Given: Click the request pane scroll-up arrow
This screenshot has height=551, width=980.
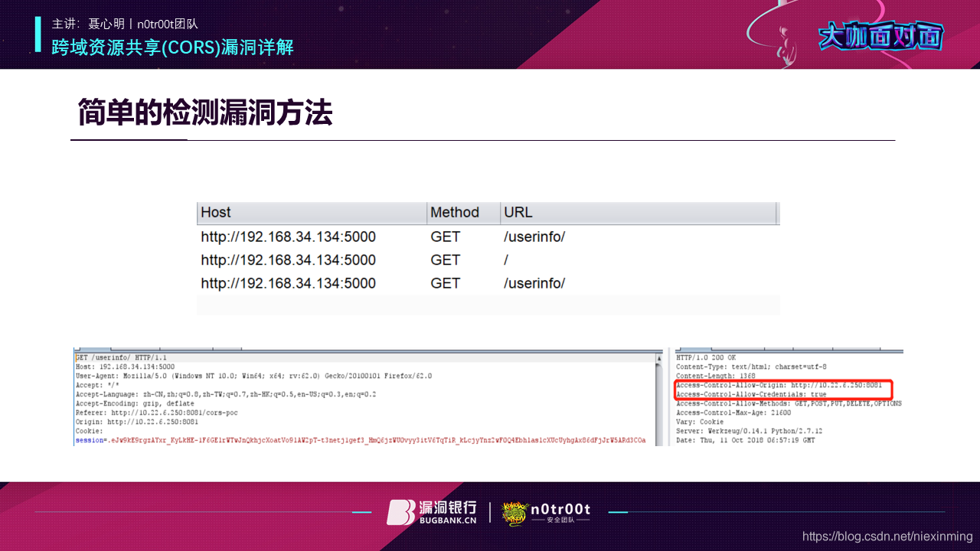Looking at the screenshot, I should (658, 357).
